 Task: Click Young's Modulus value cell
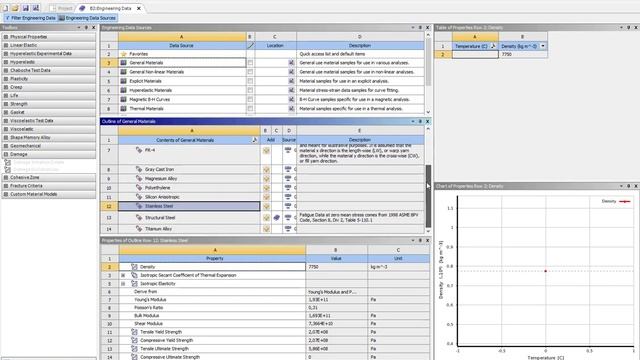(336, 300)
